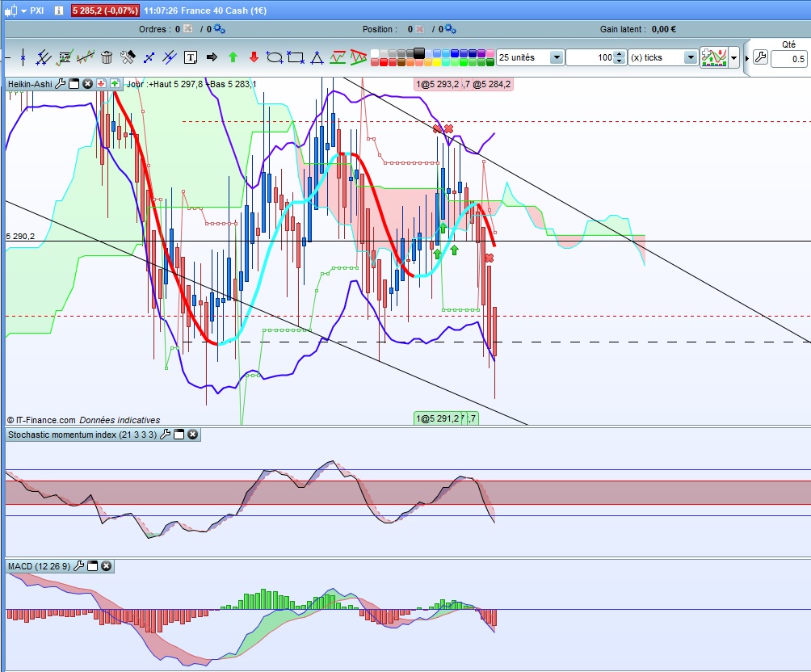
Task: Select the ellipse drawing tool
Action: pyautogui.click(x=274, y=57)
